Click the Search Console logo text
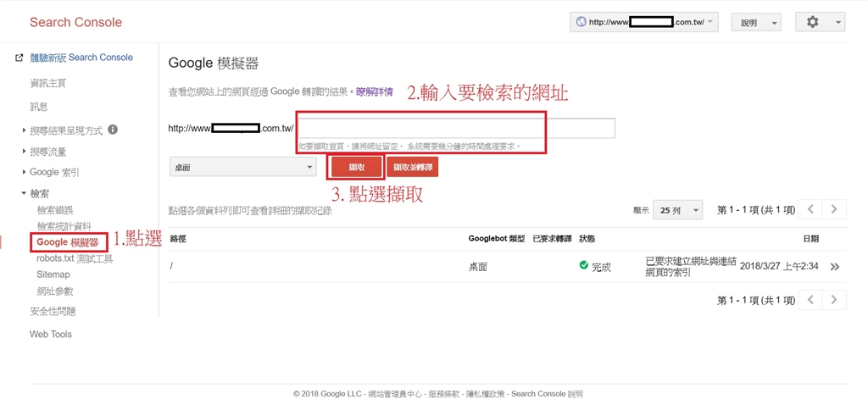This screenshot has height=399, width=868. 75,23
